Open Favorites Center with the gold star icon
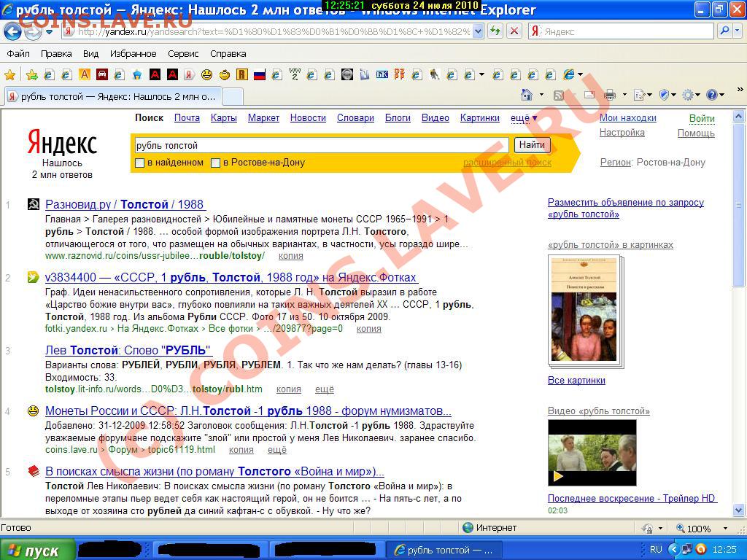The image size is (747, 560). tap(9, 75)
